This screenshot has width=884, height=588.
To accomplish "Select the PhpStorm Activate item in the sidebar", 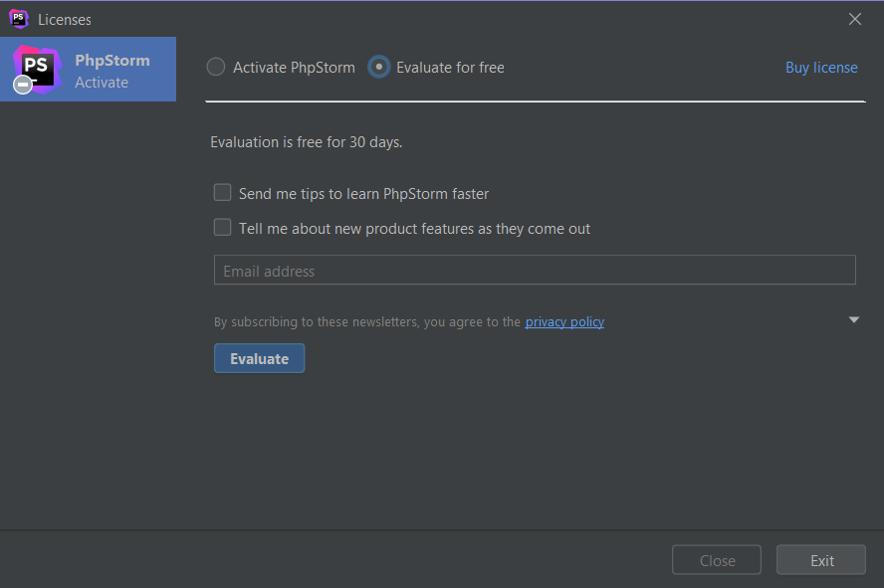I will [88, 70].
